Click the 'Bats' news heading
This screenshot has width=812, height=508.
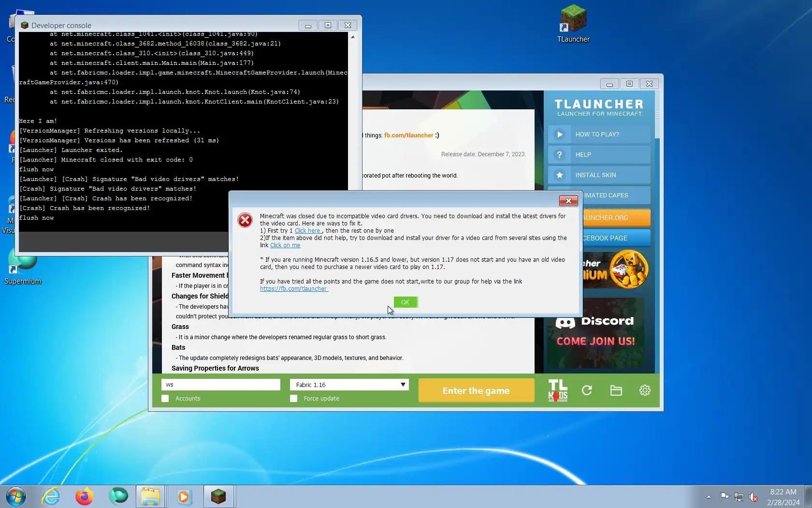coord(178,347)
